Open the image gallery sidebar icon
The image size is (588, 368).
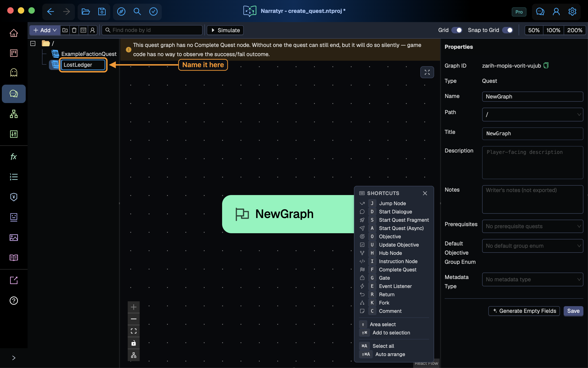point(14,238)
